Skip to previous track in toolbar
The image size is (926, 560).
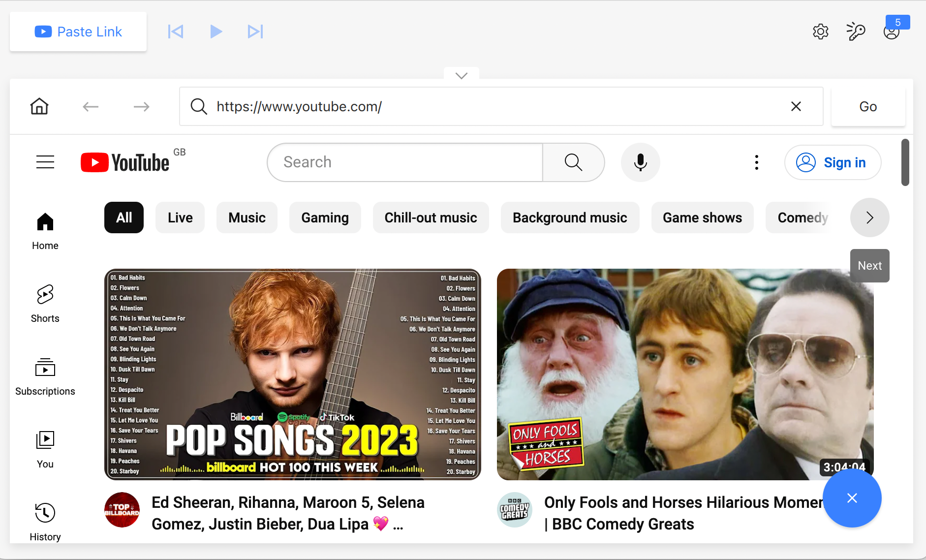[176, 31]
